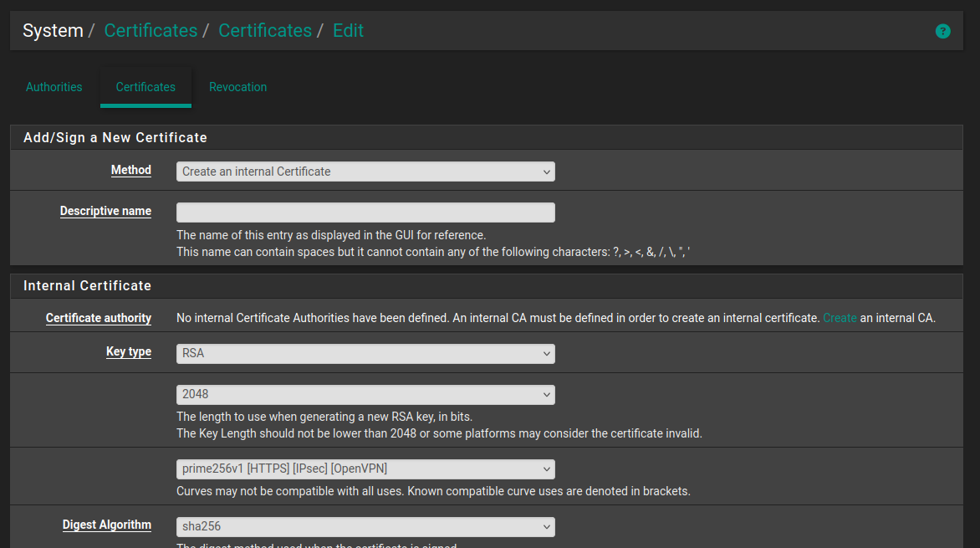Click the Internal Certificate section header

click(88, 286)
